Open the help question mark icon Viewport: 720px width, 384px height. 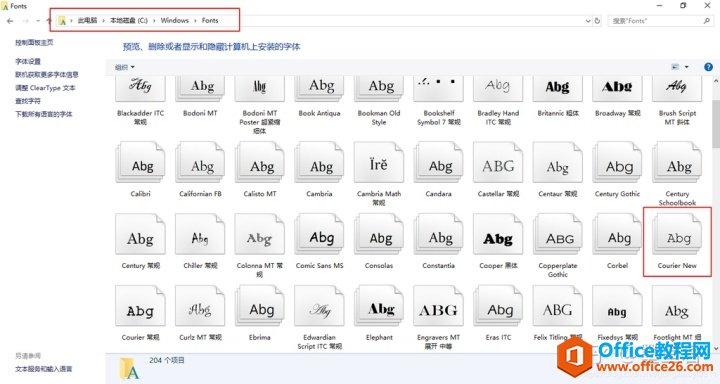(709, 67)
